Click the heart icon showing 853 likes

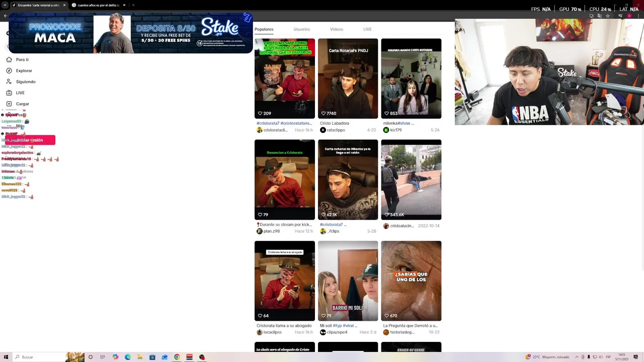click(x=387, y=114)
